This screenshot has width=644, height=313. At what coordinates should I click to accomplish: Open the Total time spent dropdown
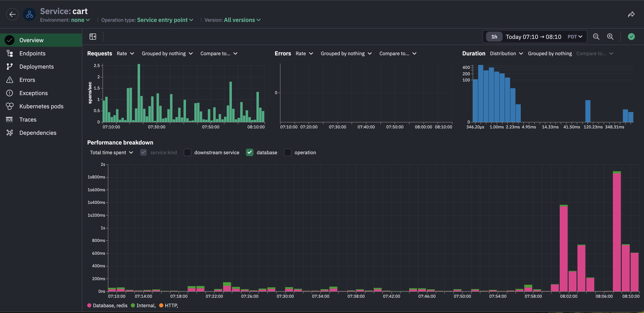pos(111,153)
